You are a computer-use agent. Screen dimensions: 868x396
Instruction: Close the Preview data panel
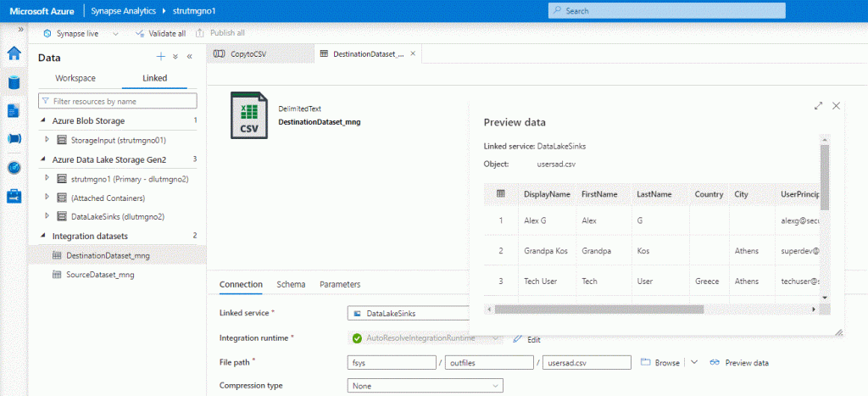tap(836, 105)
